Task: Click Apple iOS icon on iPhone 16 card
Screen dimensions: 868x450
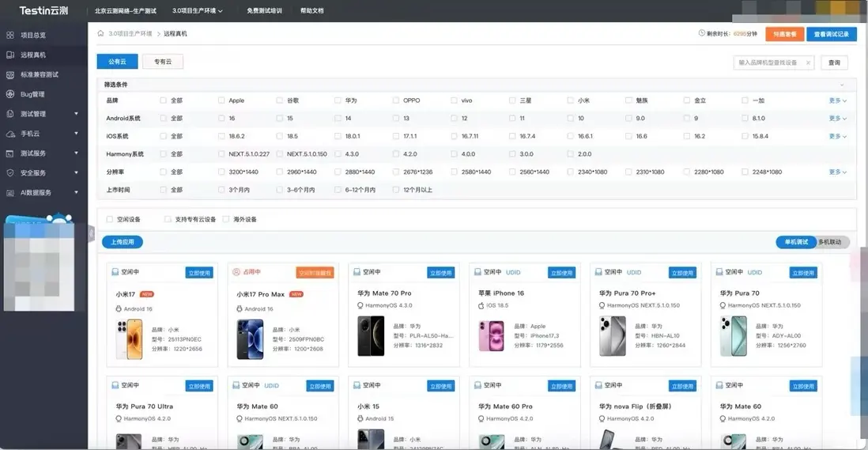Action: tap(481, 305)
